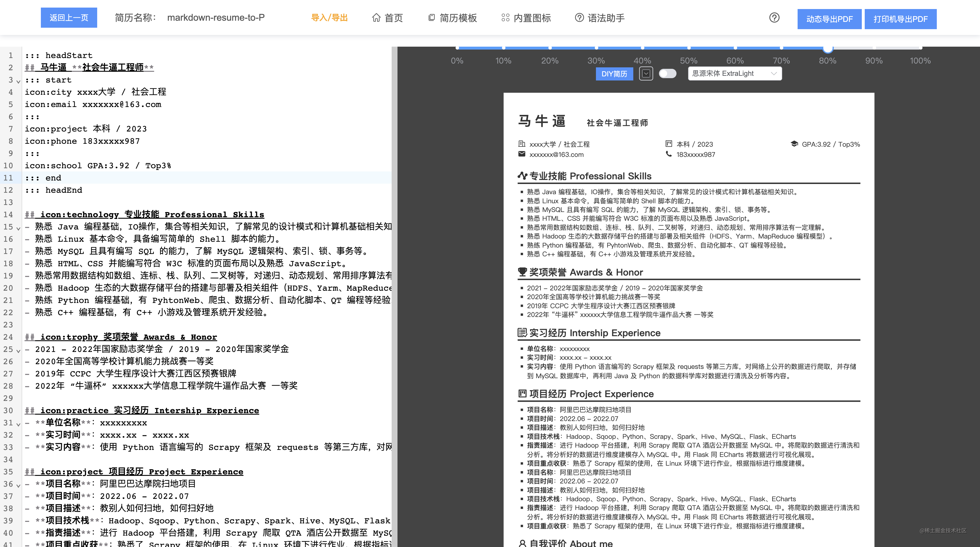Click 'GPA:3.92 / Top3%' in the preview
The width and height of the screenshot is (980, 547).
(x=831, y=144)
